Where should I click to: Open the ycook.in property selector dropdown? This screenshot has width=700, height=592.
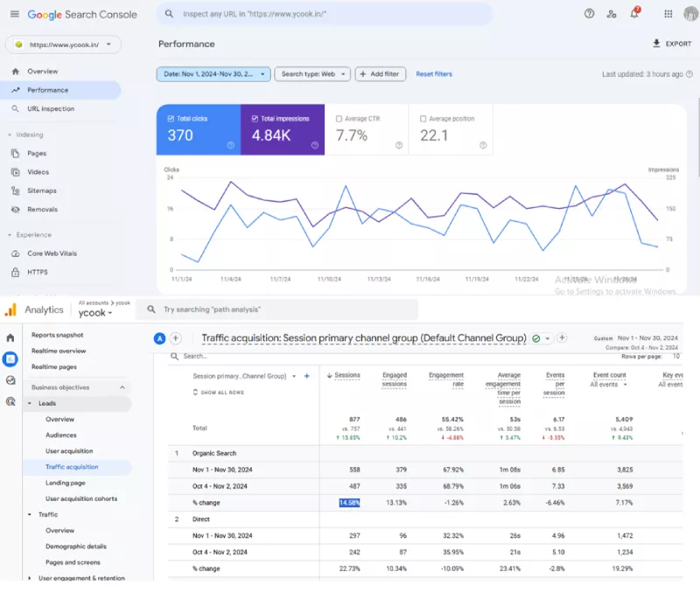pyautogui.click(x=63, y=44)
